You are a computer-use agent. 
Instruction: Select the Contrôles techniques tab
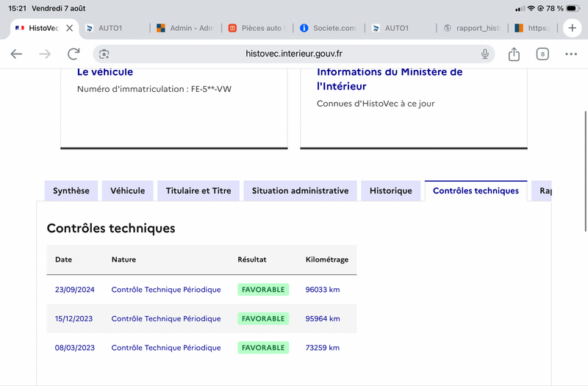(476, 190)
